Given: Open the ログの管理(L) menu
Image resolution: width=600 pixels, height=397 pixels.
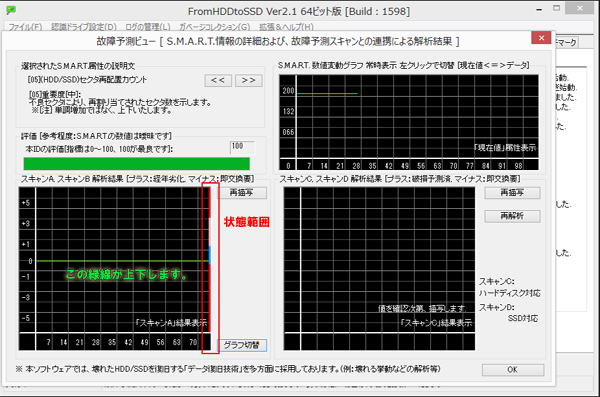Looking at the screenshot, I should tap(148, 27).
